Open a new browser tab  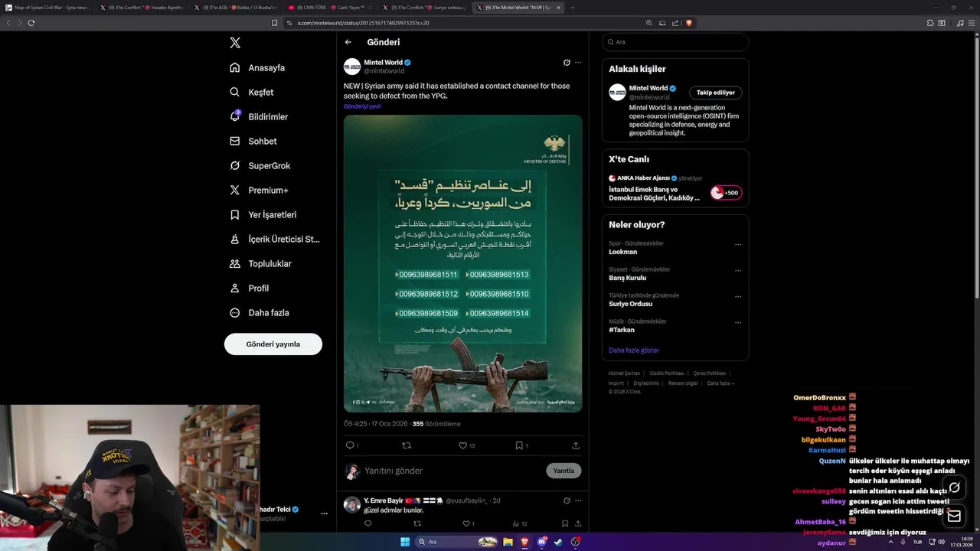click(573, 8)
